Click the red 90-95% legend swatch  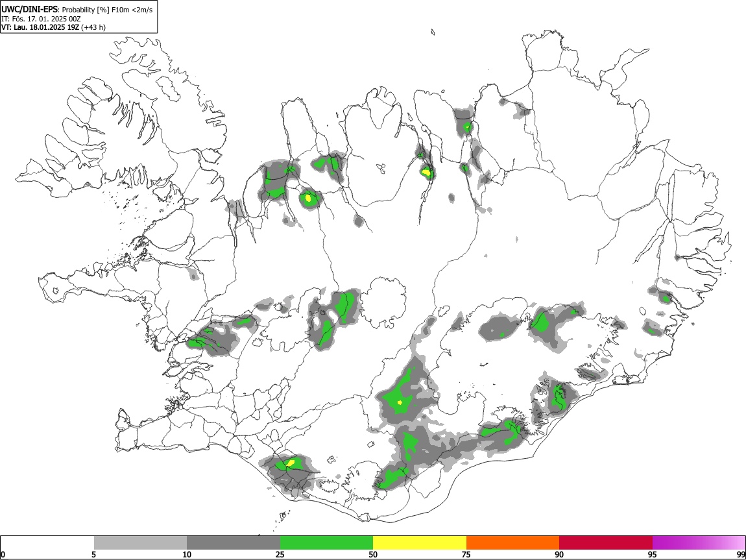tap(606, 543)
